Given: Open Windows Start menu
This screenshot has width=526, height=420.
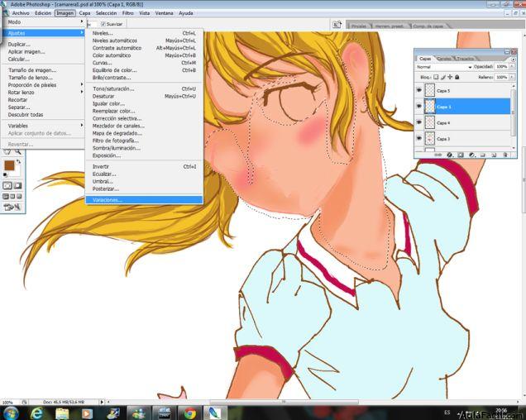Looking at the screenshot, I should pyautogui.click(x=11, y=413).
